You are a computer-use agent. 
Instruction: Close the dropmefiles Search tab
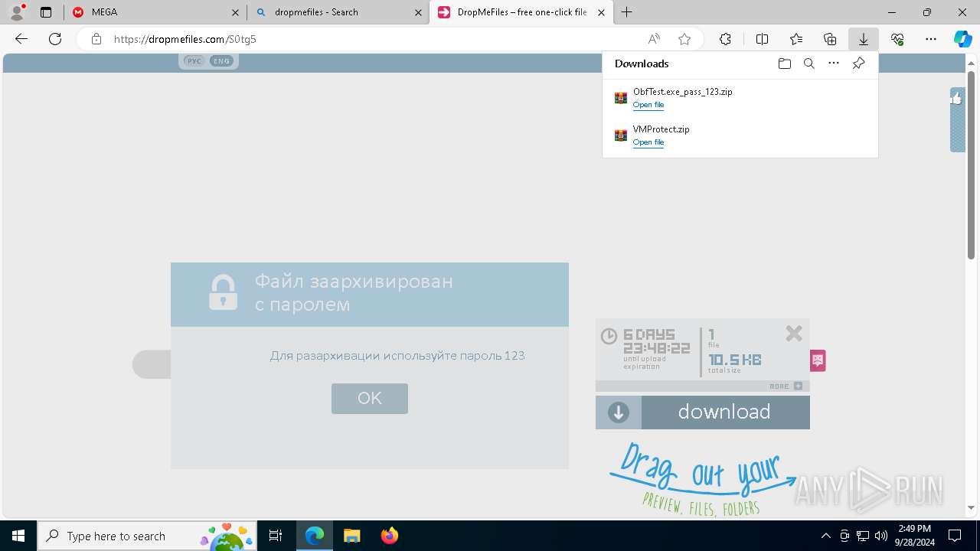418,12
